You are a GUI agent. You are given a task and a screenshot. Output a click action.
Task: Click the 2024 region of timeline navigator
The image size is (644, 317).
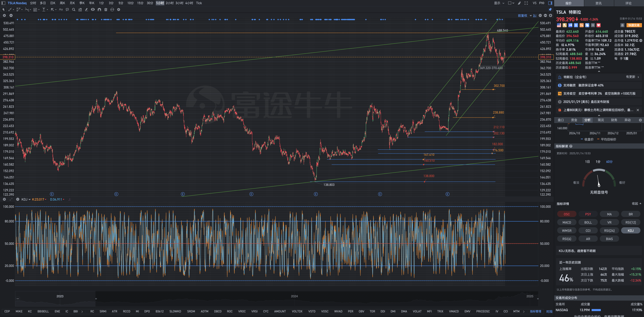click(294, 296)
